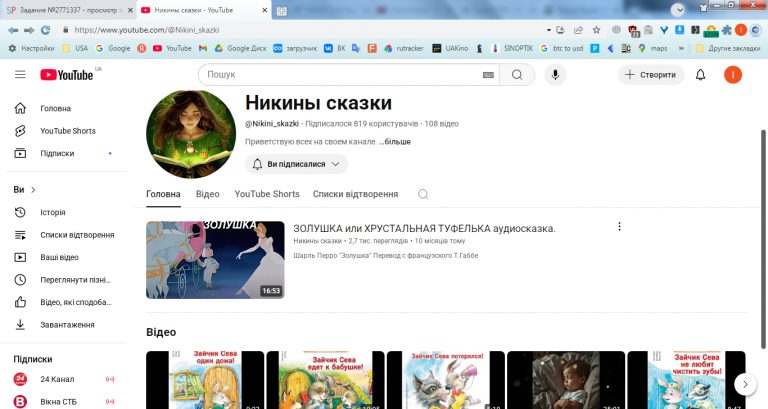Click the share icon in address bar

(578, 30)
